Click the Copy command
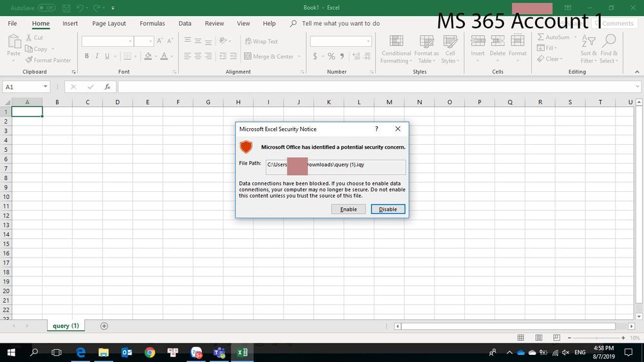Screen dimensions: 644x362 point(37,49)
